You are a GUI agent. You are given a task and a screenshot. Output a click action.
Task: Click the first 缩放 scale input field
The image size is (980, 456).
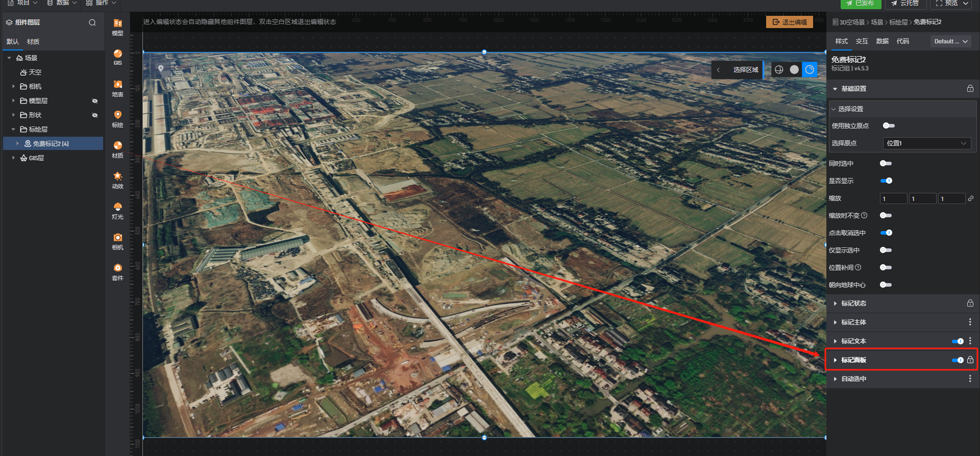(x=893, y=198)
